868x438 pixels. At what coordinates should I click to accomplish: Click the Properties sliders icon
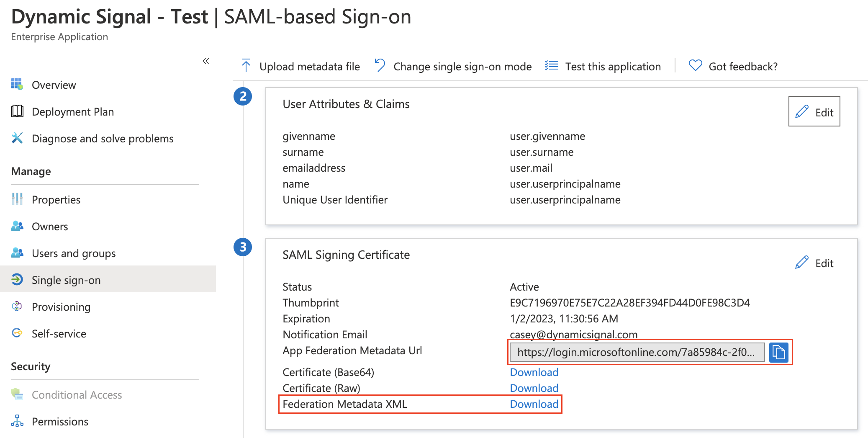pyautogui.click(x=17, y=199)
